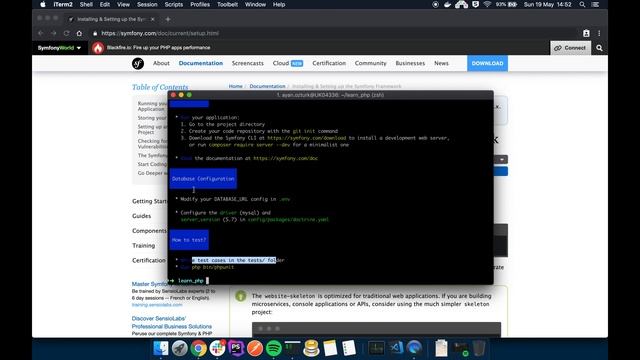Open the Scripts menu

(173, 4)
